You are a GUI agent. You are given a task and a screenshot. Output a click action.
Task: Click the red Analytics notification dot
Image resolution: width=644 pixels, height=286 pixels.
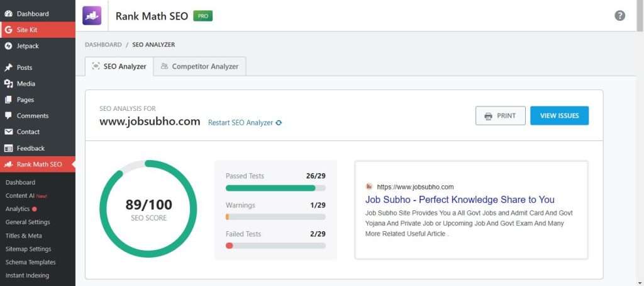35,209
